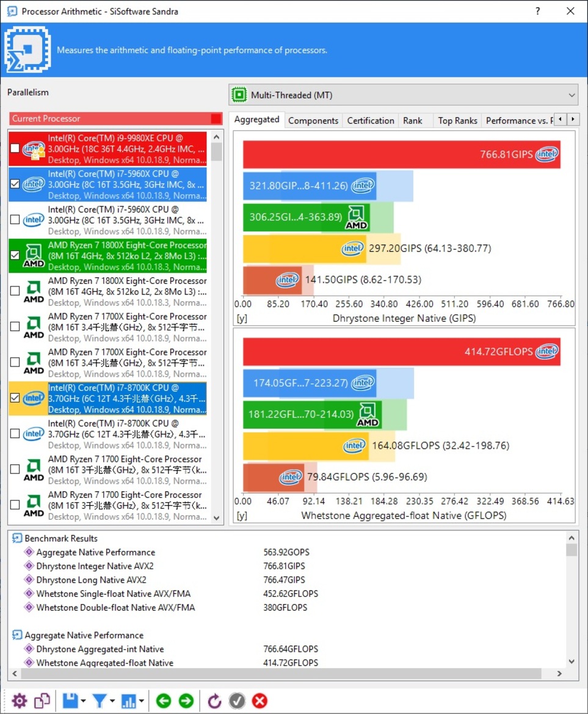
Task: Open the Certification tab
Action: 371,121
